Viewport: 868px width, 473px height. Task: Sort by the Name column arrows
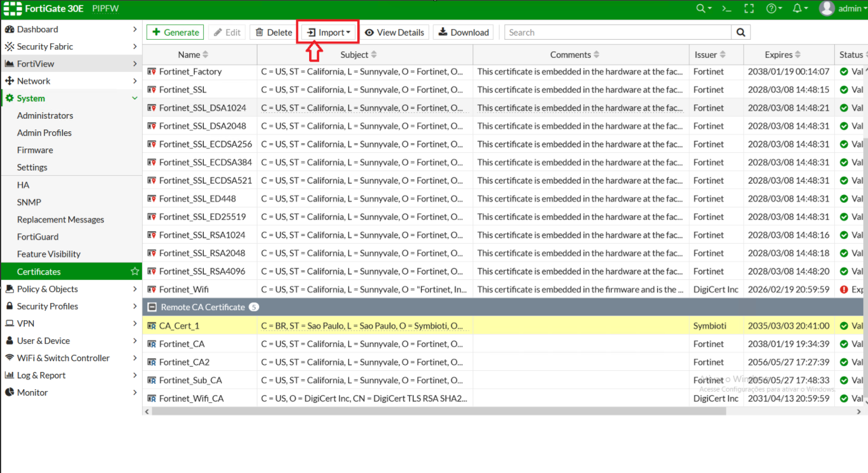pos(206,55)
